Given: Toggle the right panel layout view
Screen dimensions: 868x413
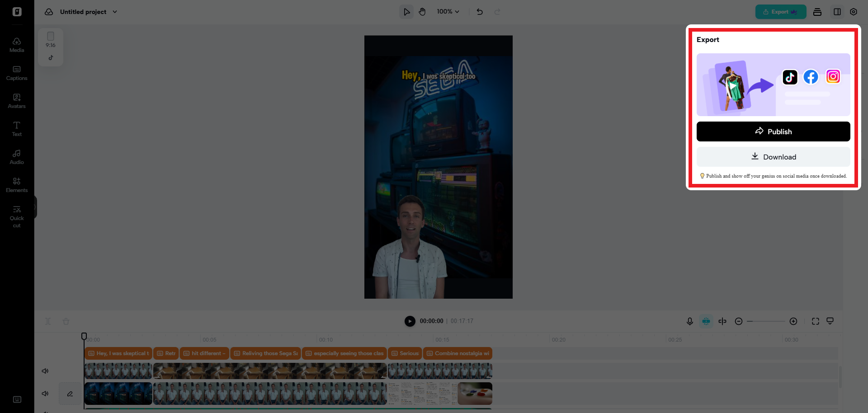Looking at the screenshot, I should click(837, 12).
